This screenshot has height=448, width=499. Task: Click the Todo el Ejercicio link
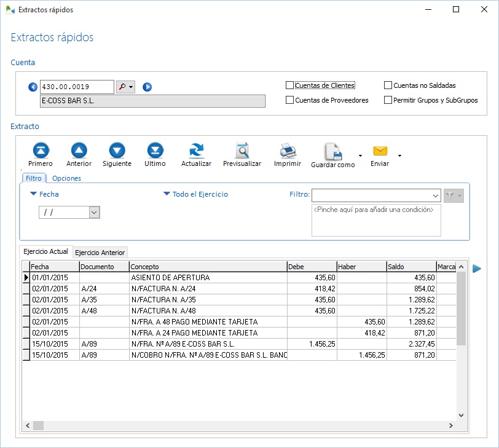tap(200, 194)
